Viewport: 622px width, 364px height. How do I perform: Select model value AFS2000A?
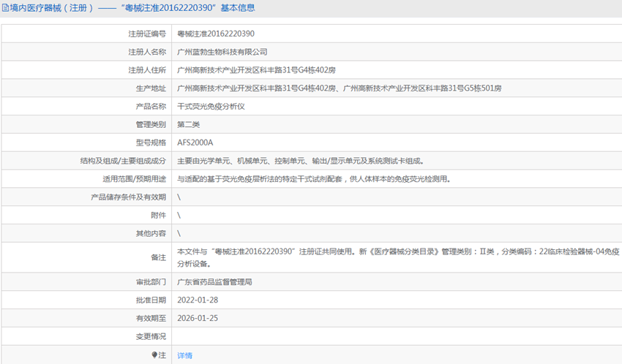pos(195,143)
